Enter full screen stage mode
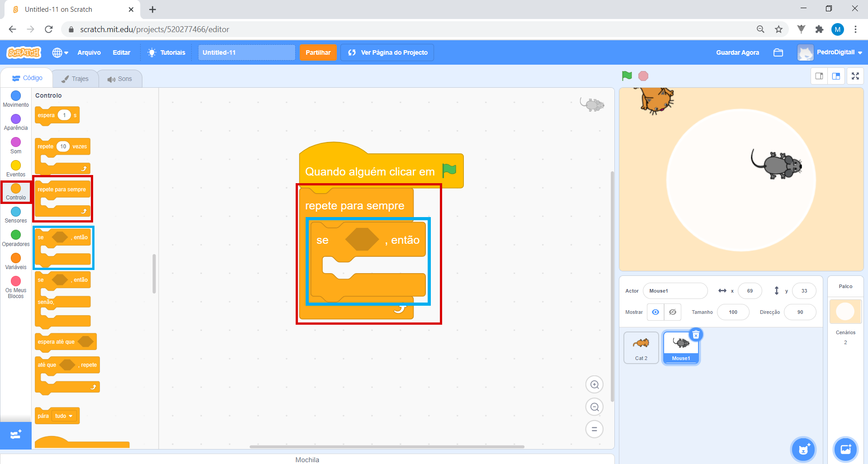The width and height of the screenshot is (868, 464). (855, 76)
